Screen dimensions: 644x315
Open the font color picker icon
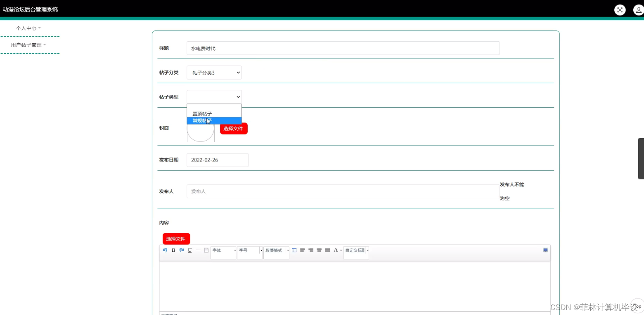click(336, 250)
